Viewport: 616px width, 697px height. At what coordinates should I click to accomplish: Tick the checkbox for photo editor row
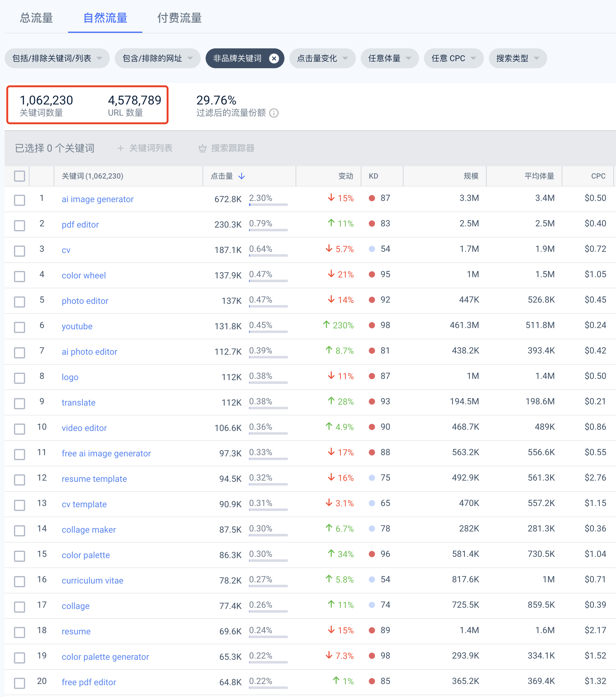(20, 302)
